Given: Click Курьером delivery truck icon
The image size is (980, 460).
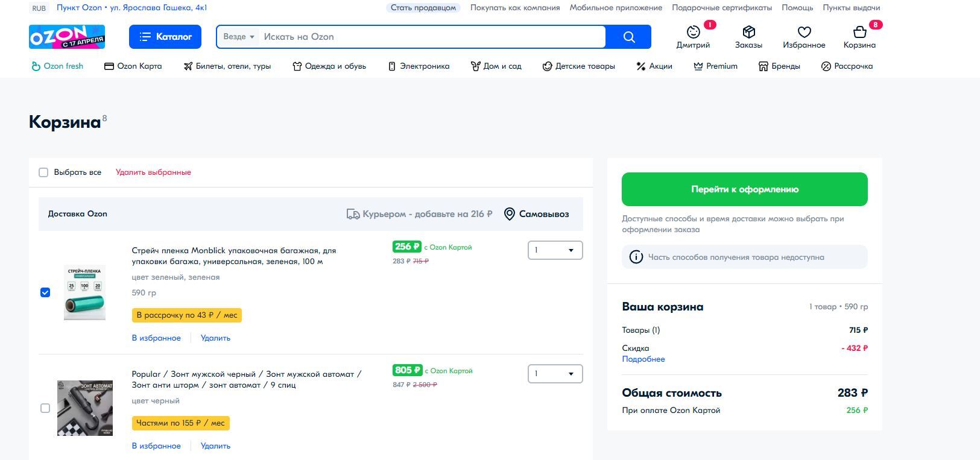Looking at the screenshot, I should click(353, 214).
